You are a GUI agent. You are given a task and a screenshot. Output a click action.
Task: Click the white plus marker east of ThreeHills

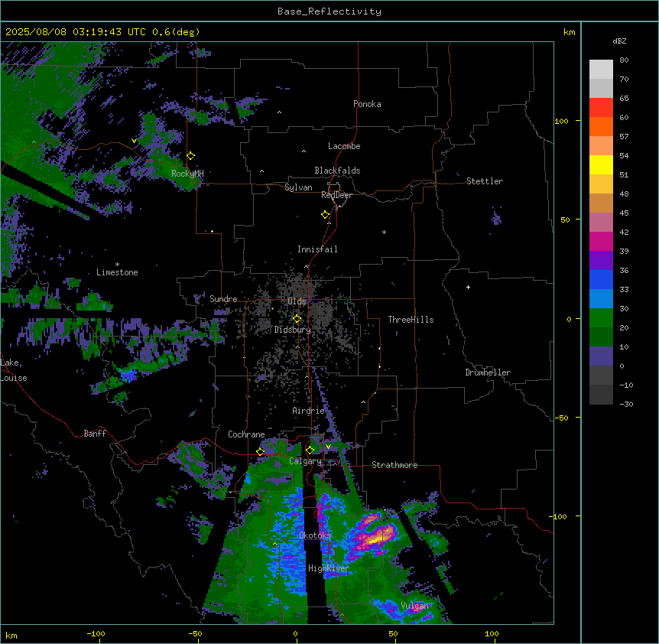(468, 287)
